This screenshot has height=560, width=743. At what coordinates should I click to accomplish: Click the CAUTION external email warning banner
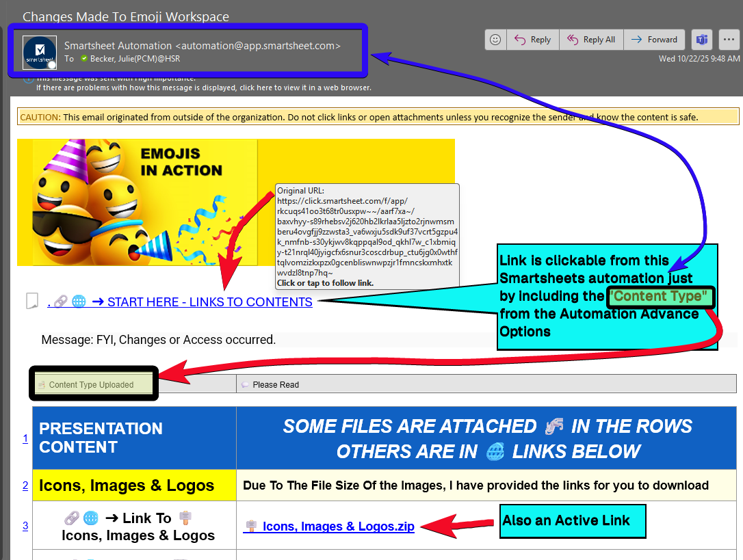tap(378, 117)
